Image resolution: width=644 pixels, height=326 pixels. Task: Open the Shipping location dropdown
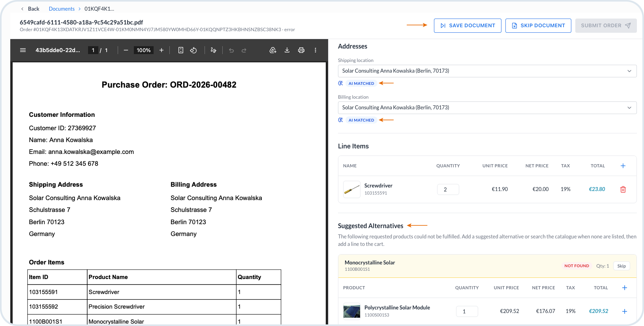[487, 71]
